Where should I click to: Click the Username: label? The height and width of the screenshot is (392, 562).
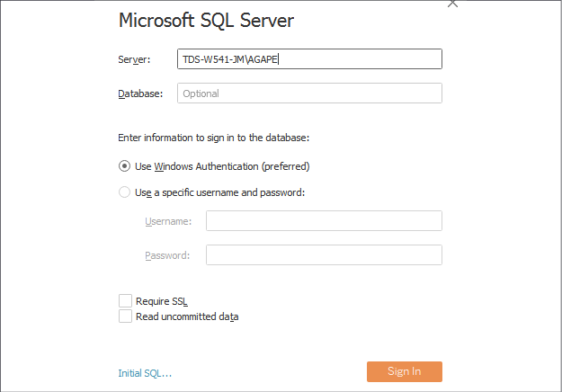pos(168,221)
